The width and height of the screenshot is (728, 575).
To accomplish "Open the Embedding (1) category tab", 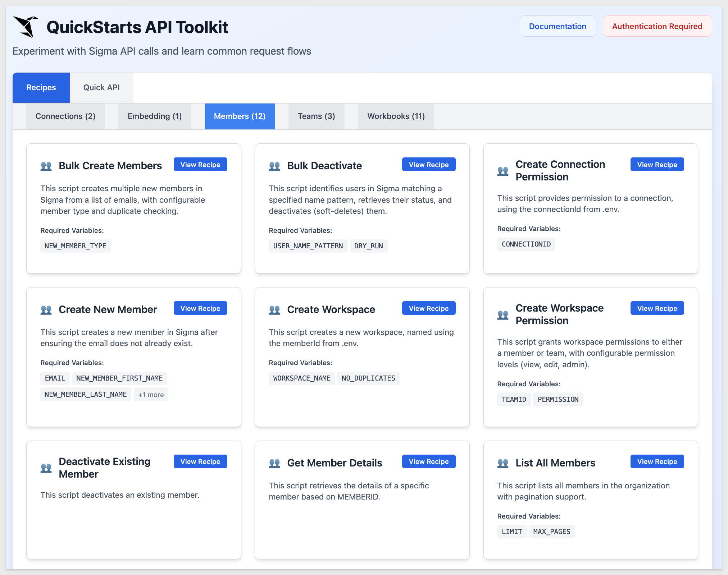I will coord(155,116).
